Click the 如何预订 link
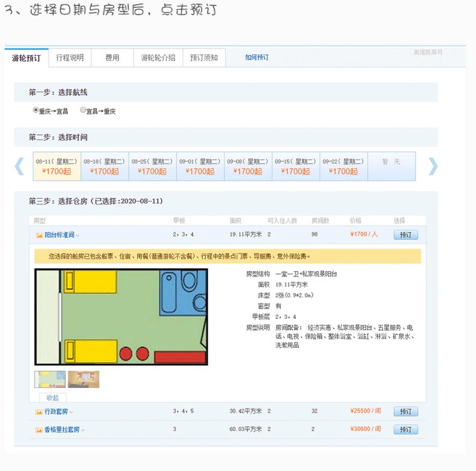This screenshot has height=471, width=476. [257, 58]
